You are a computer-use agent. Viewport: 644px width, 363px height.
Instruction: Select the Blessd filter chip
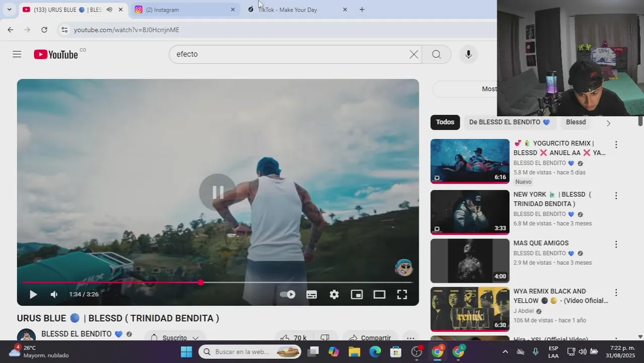click(x=576, y=122)
